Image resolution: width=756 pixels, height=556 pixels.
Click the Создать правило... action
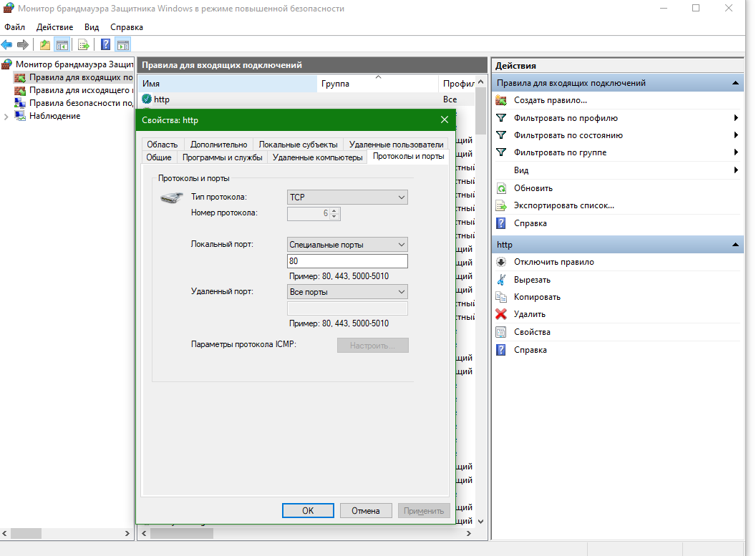(x=550, y=100)
